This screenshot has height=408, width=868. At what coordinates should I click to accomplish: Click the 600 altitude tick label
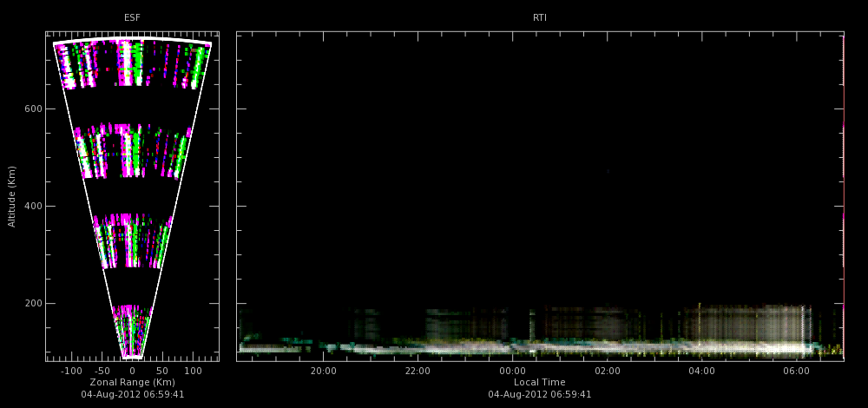tap(34, 109)
